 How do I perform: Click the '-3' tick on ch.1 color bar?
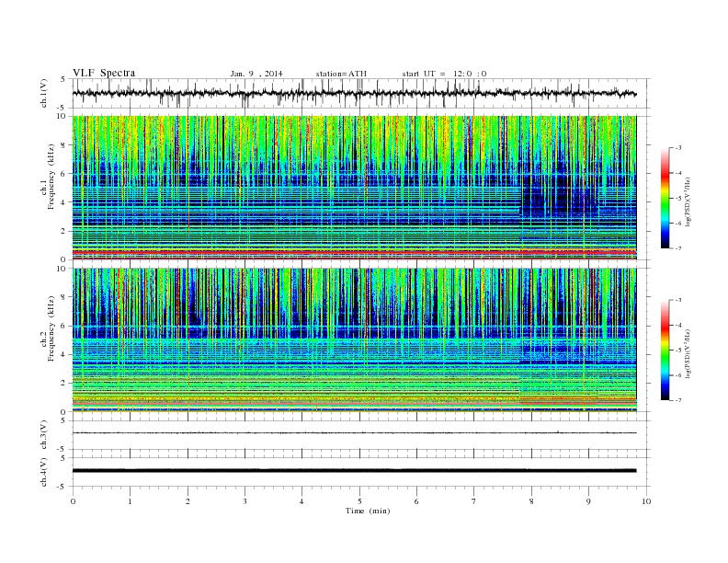pyautogui.click(x=678, y=148)
